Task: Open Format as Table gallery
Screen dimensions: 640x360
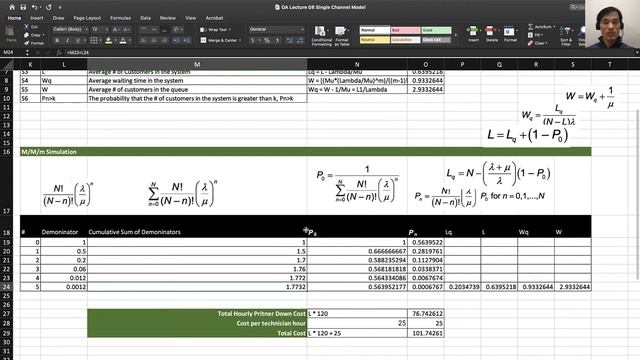Action: point(341,36)
